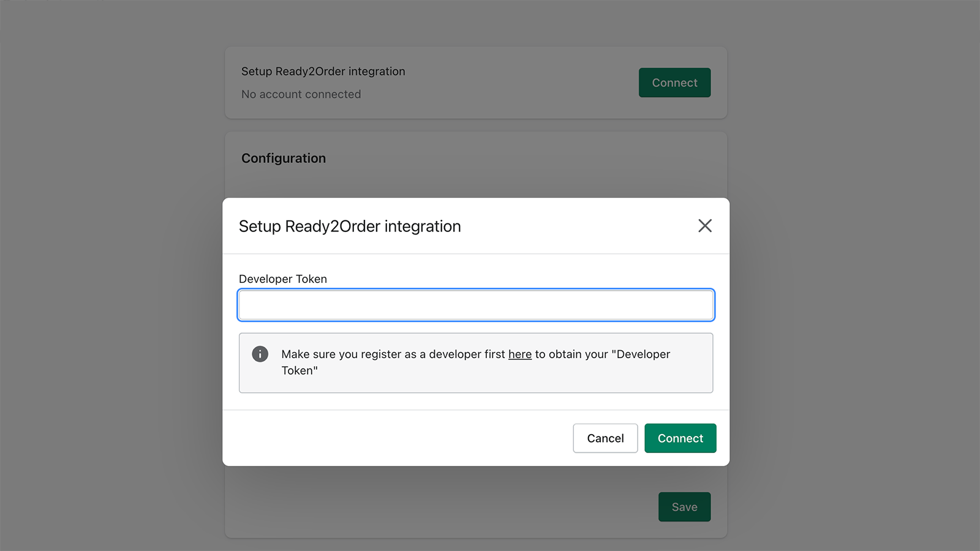This screenshot has width=980, height=551.
Task: Open the 'here' developer registration link
Action: [520, 354]
